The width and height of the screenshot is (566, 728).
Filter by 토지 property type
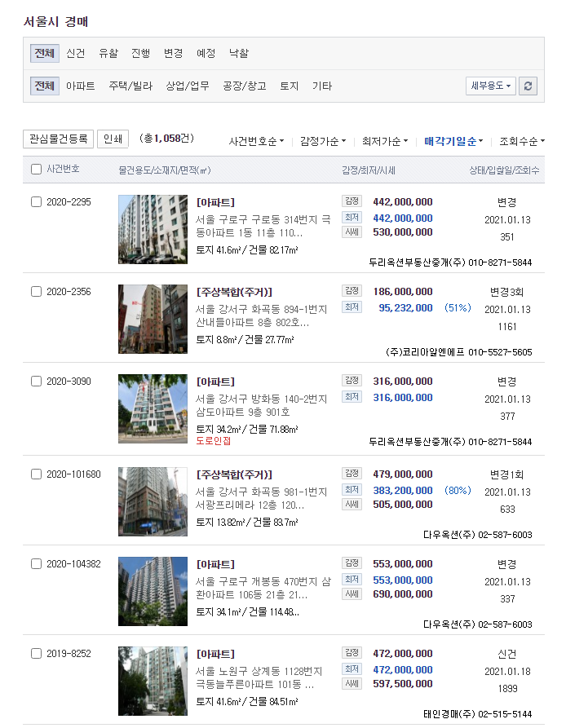tap(290, 86)
